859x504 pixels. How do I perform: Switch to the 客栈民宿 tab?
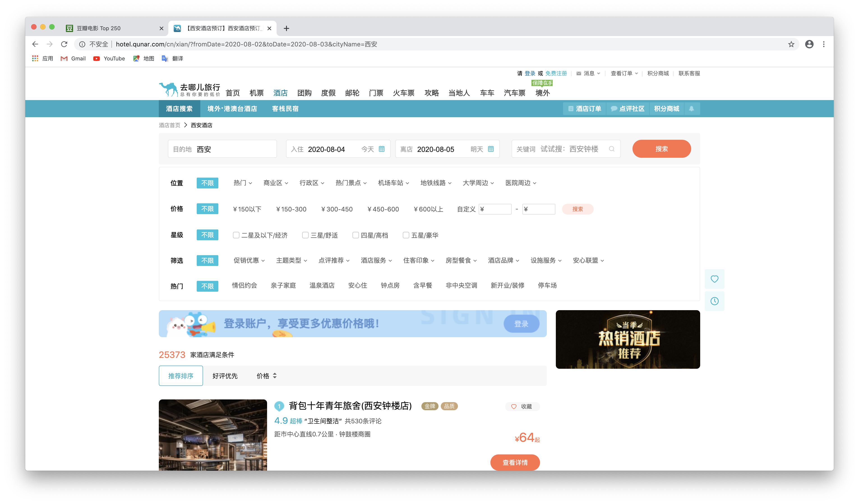pos(285,108)
